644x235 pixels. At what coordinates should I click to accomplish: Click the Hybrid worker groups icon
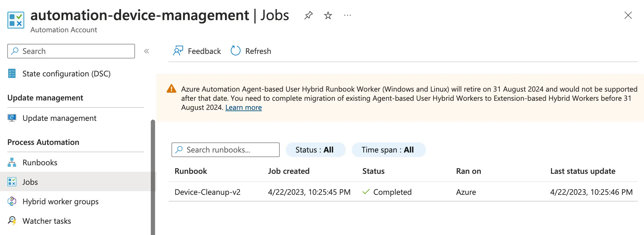12,202
